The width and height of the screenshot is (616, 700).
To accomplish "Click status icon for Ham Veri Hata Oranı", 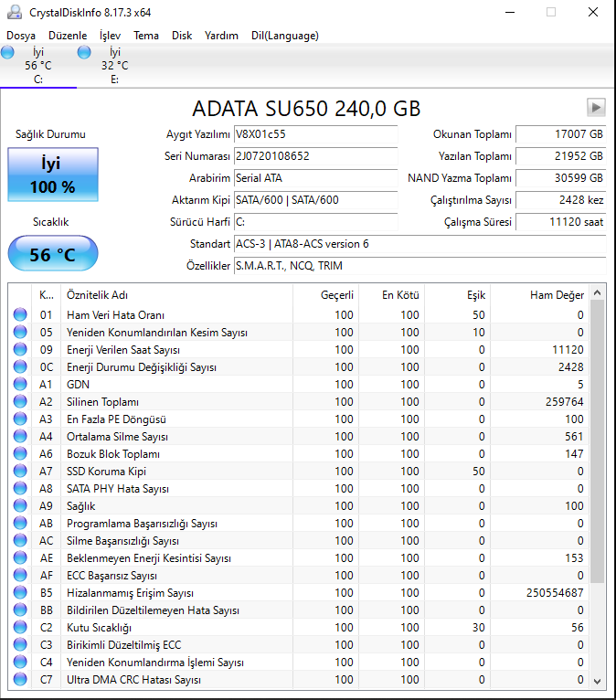I will 20,314.
